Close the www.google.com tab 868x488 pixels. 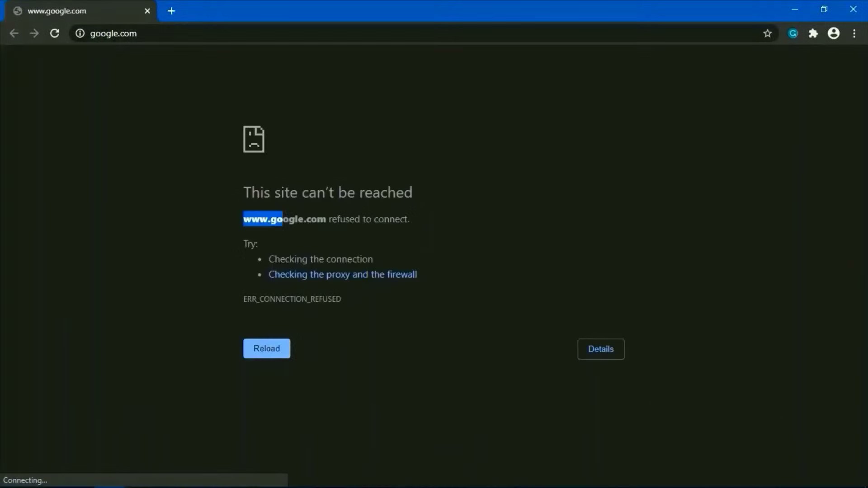147,11
